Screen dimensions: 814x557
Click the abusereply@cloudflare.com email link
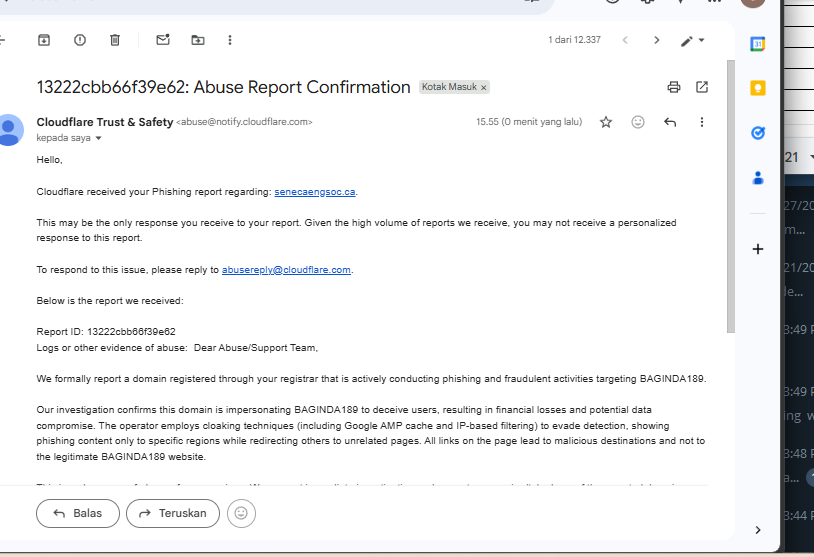pyautogui.click(x=286, y=270)
